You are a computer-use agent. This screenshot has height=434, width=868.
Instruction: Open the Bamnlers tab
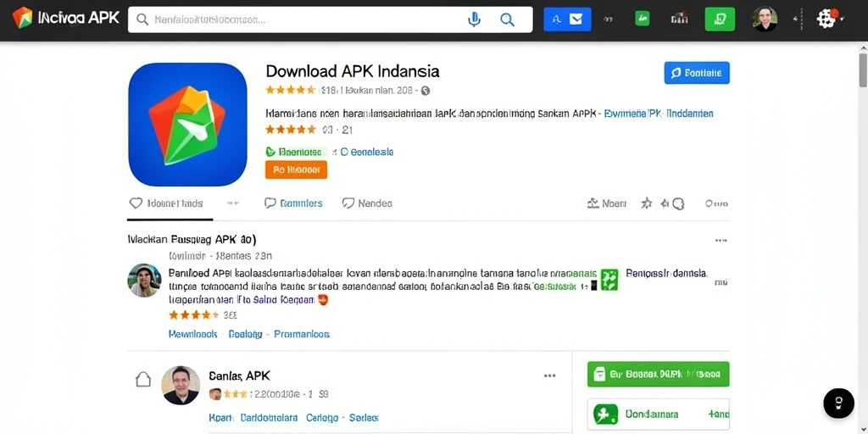click(x=294, y=203)
